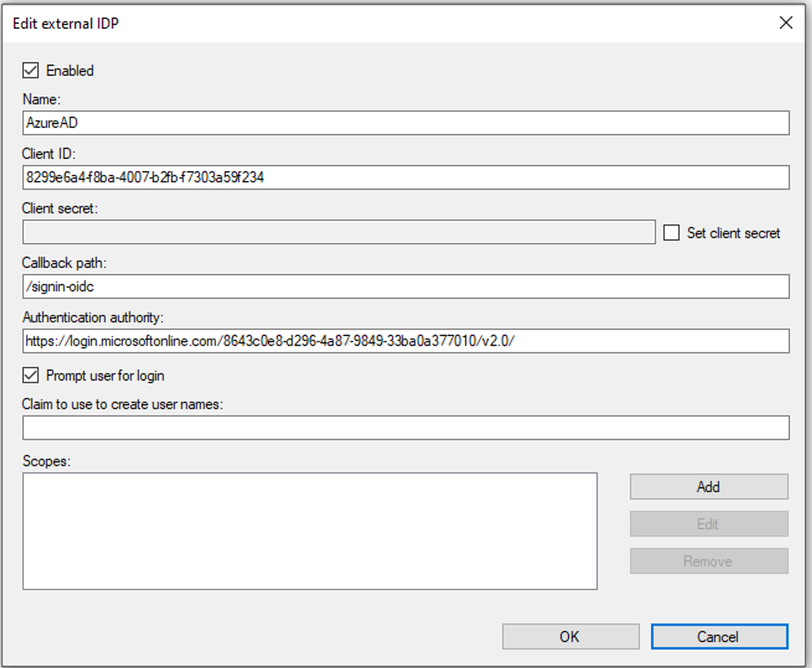Toggle the Enabled option at the top
The height and width of the screenshot is (668, 812).
[30, 70]
